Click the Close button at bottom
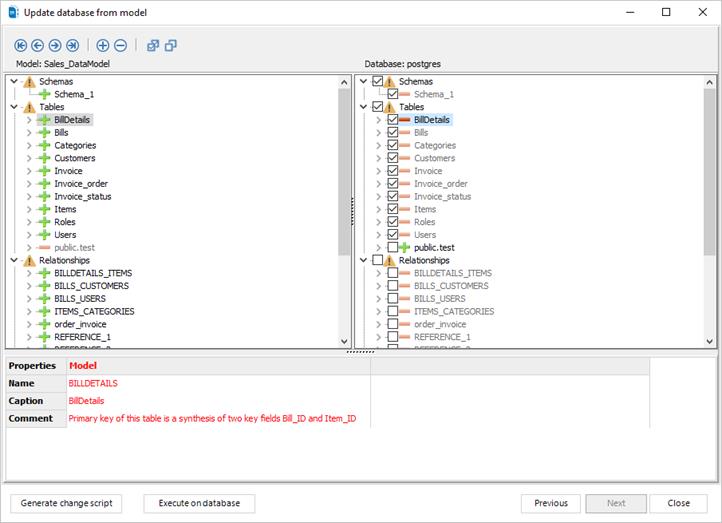722x523 pixels. coord(679,504)
